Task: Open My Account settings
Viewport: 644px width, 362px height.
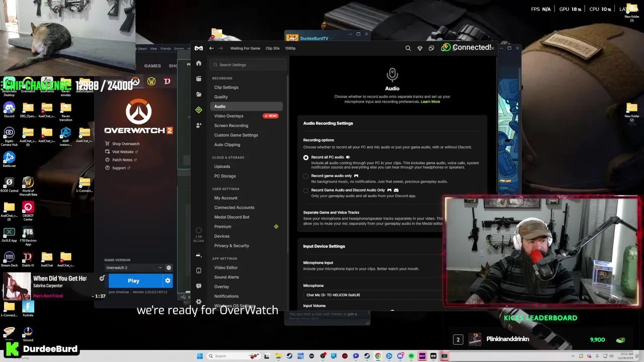Action: 225,198
